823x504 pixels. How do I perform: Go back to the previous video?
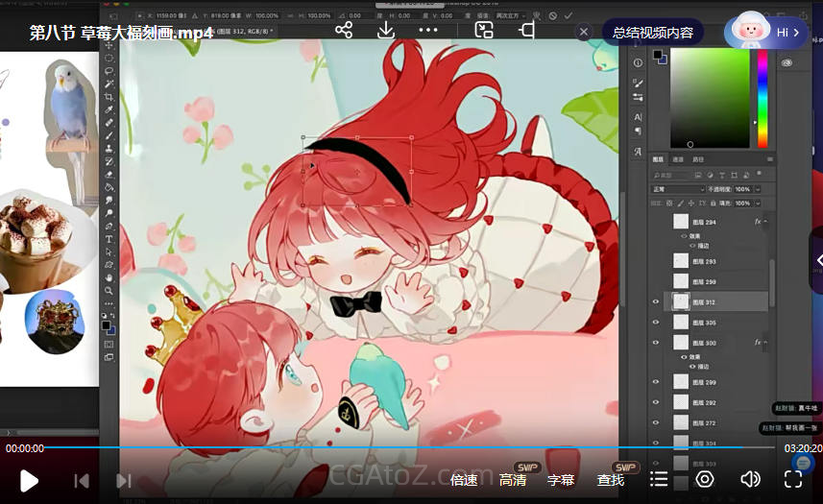[82, 480]
